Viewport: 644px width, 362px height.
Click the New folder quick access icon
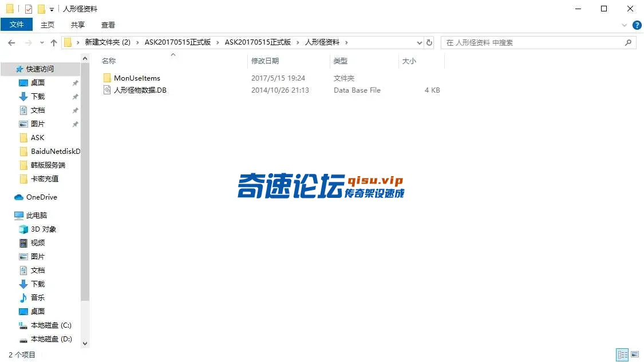[41, 9]
